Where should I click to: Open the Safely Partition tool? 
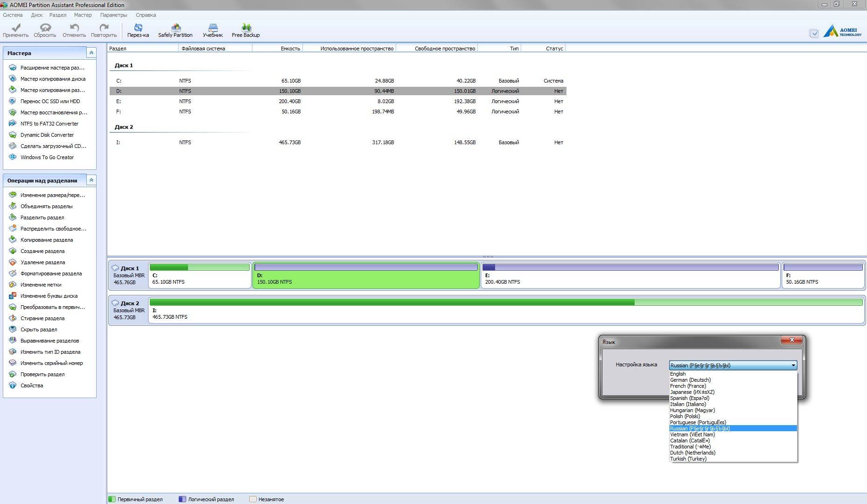175,30
